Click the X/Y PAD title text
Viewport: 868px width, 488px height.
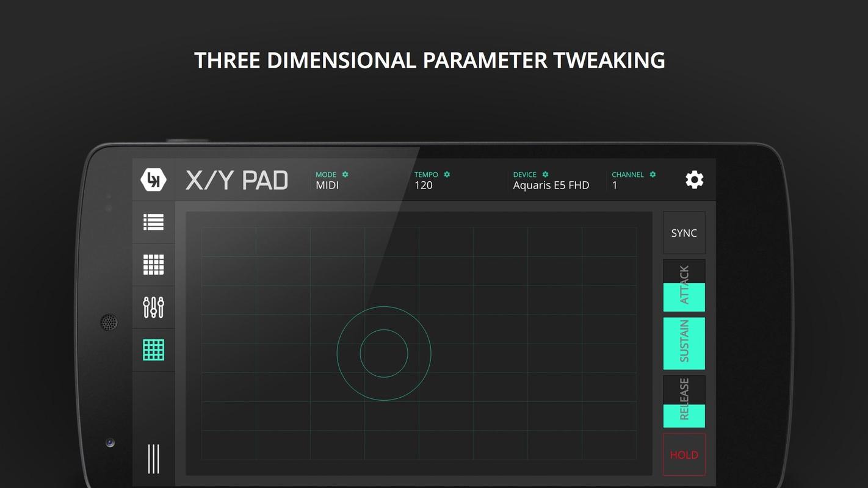(x=237, y=181)
